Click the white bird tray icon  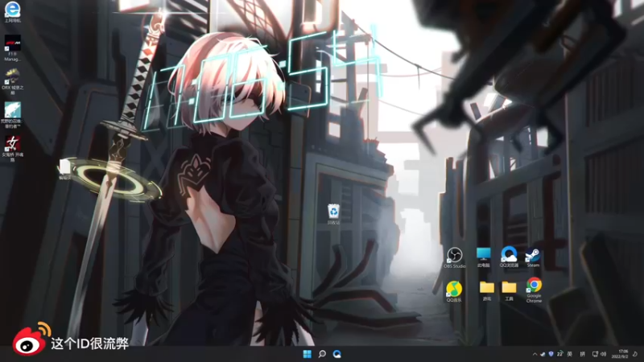click(x=543, y=354)
